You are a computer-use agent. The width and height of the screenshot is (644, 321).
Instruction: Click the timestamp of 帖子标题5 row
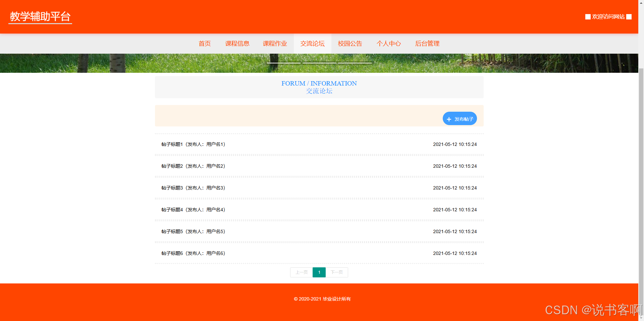[455, 231]
